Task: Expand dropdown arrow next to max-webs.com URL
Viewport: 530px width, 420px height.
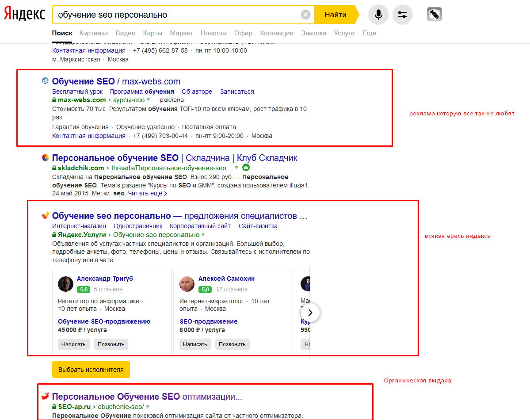Action: click(149, 100)
